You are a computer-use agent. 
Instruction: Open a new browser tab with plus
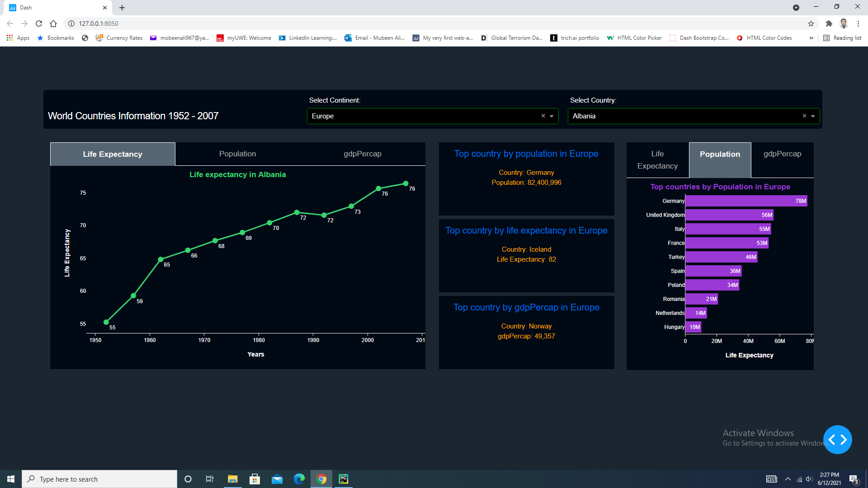[x=122, y=8]
